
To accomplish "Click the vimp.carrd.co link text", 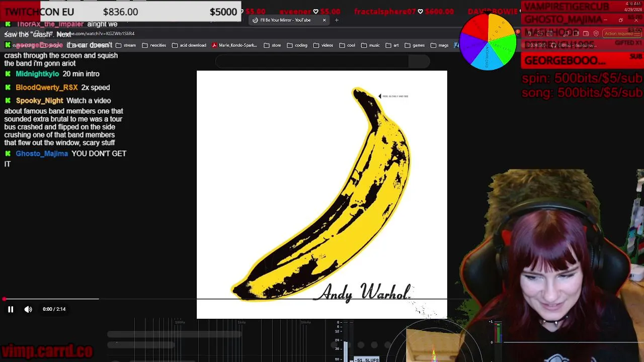I will (47, 350).
